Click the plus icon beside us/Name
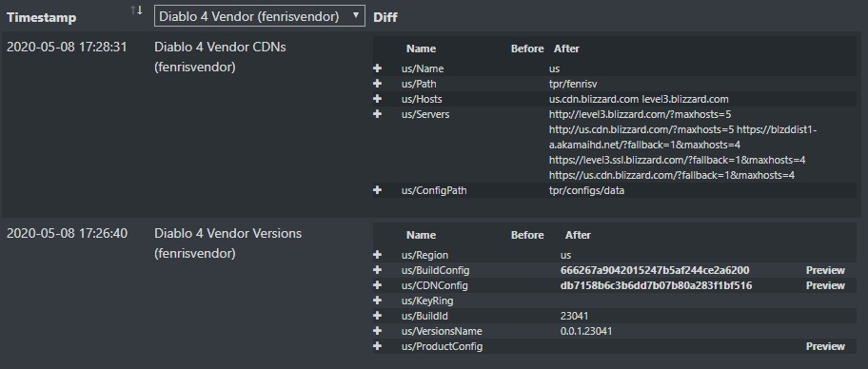 pos(378,68)
